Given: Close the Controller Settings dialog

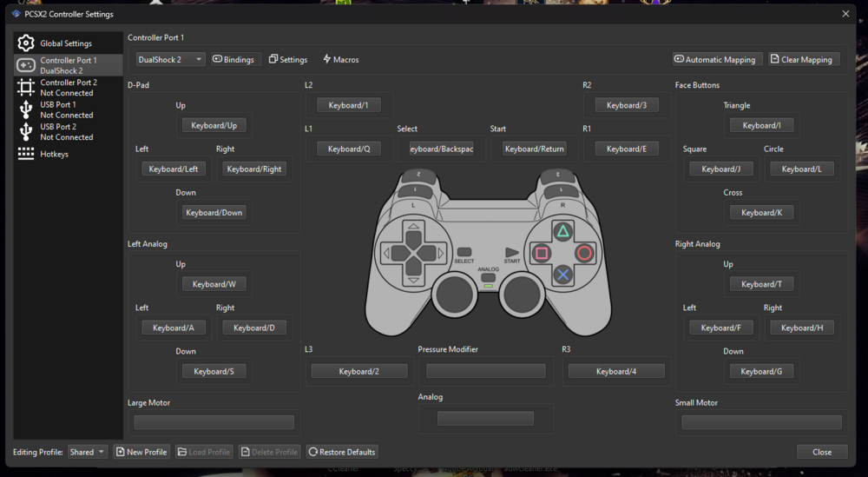Looking at the screenshot, I should tap(821, 452).
